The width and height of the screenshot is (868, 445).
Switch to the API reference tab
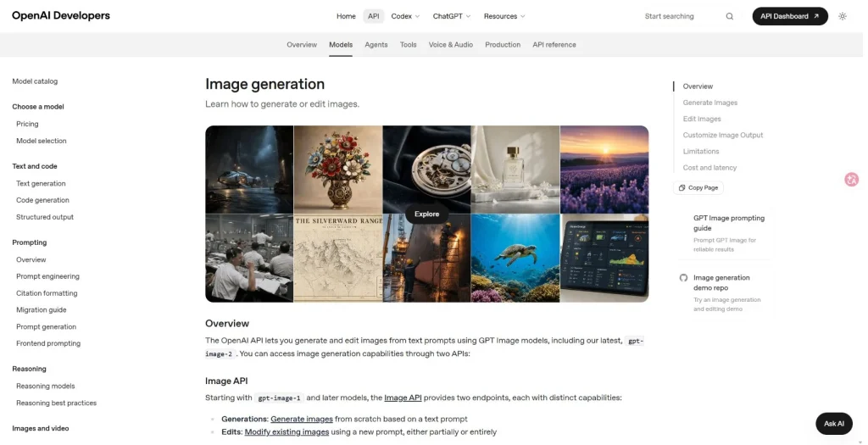pos(554,45)
